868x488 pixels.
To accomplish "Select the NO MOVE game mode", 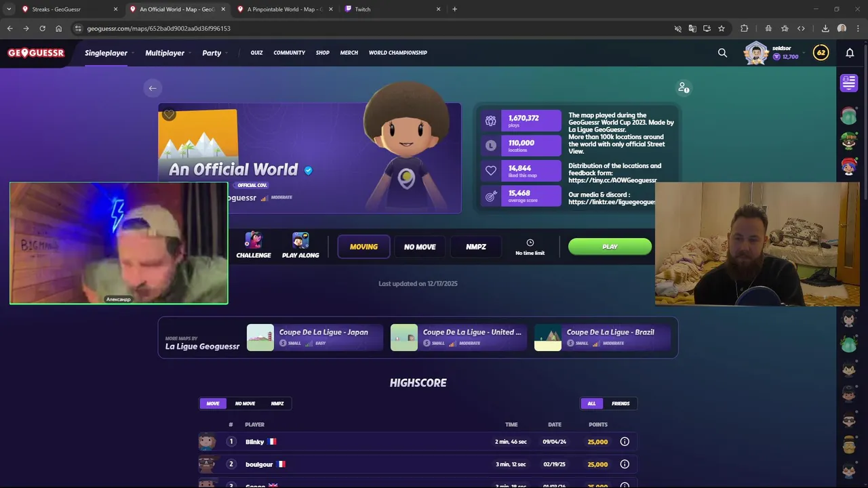I will (420, 247).
